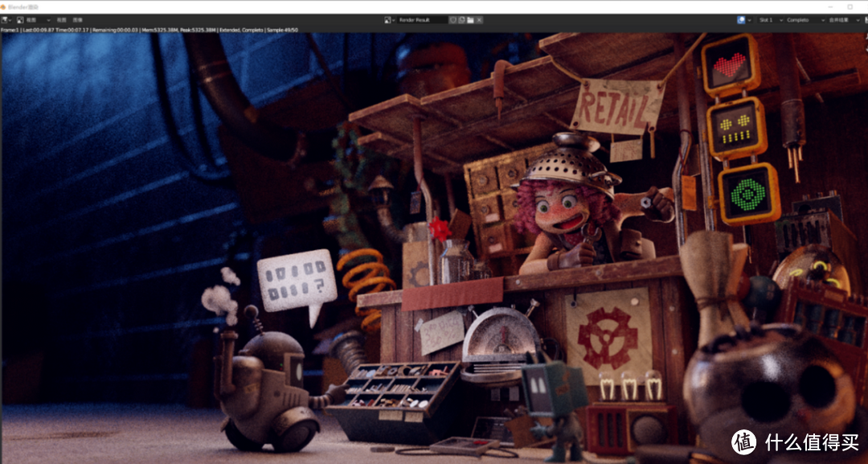Click the rendered image preview
The height and width of the screenshot is (464, 868).
(x=434, y=248)
